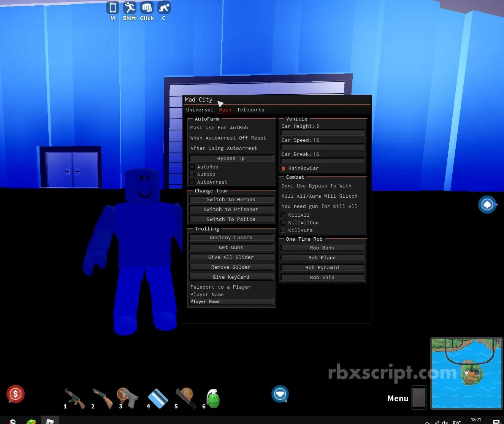Select the bat weapon in slot 5

point(186,398)
